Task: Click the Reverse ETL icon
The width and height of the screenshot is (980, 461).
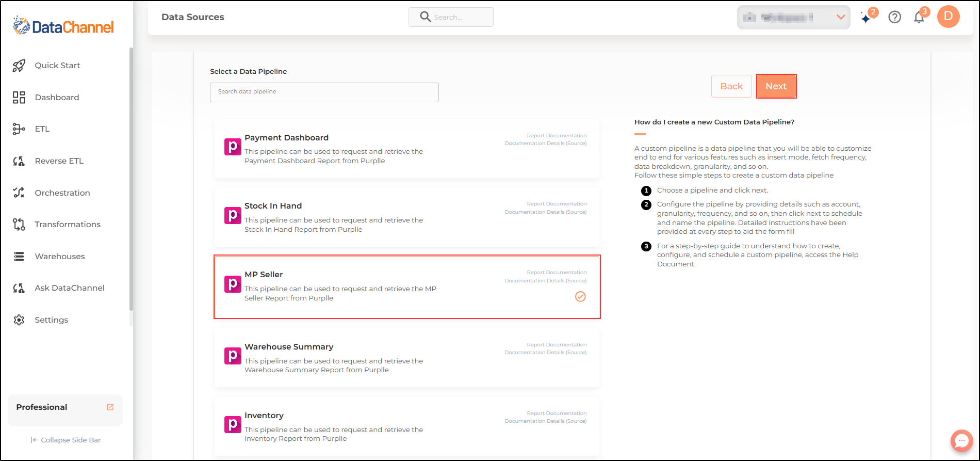Action: [19, 161]
